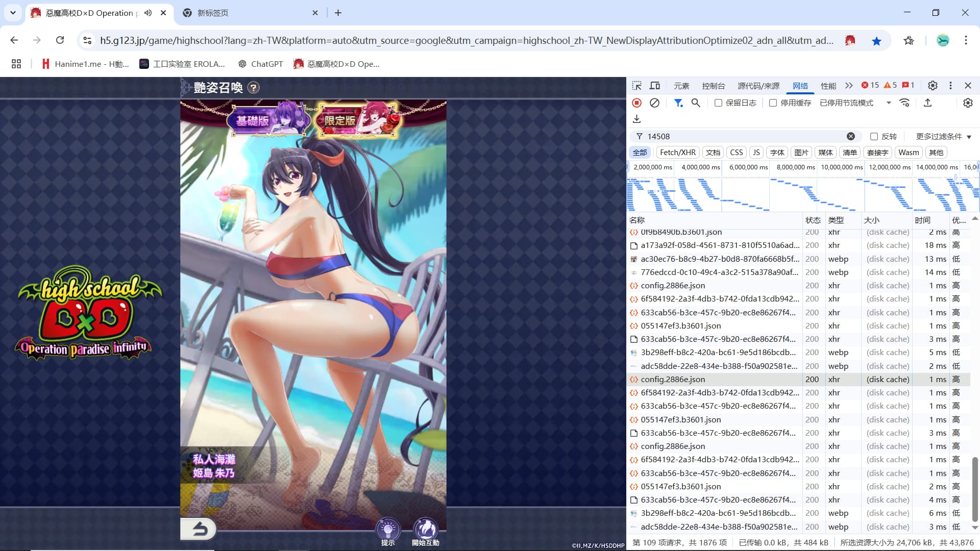
Task: Close the DevTools panel
Action: click(968, 86)
